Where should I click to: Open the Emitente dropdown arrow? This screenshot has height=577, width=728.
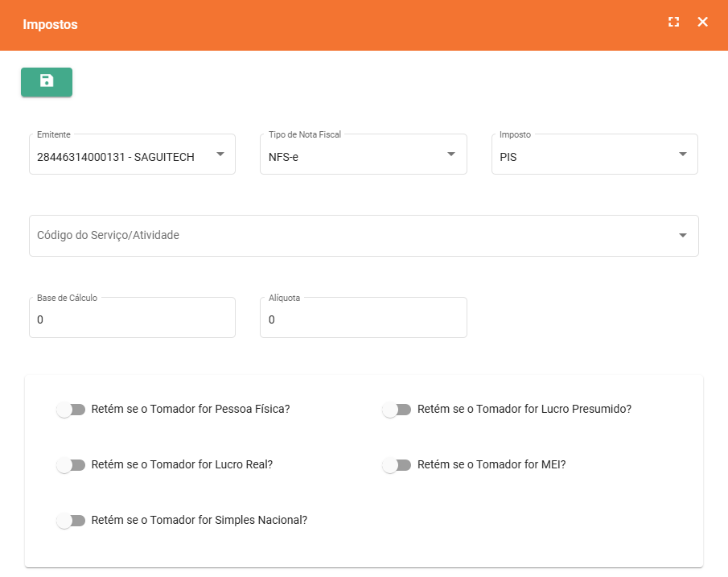tap(220, 155)
